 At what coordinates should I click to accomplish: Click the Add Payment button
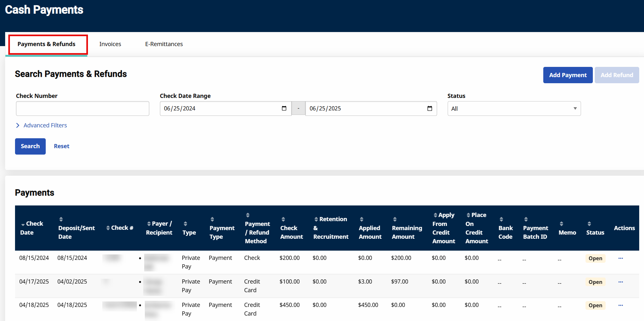point(568,75)
